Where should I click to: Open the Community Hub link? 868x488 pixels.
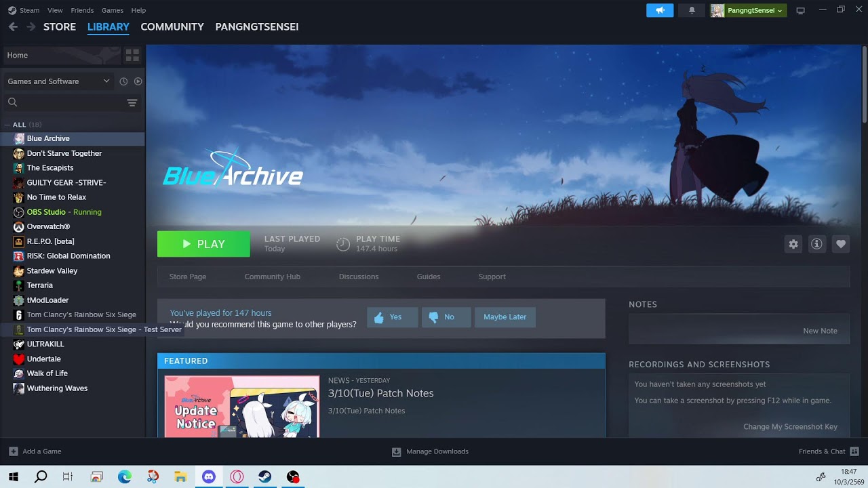[x=273, y=277]
